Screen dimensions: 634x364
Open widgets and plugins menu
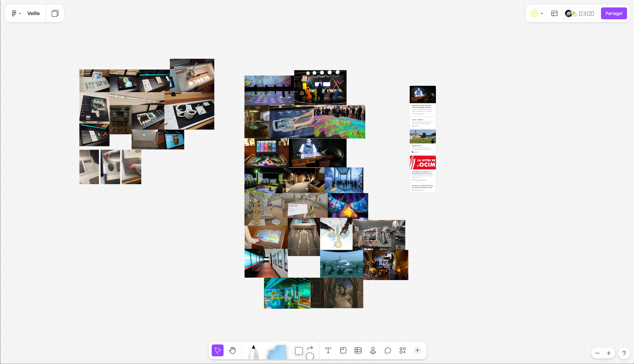coord(403,350)
